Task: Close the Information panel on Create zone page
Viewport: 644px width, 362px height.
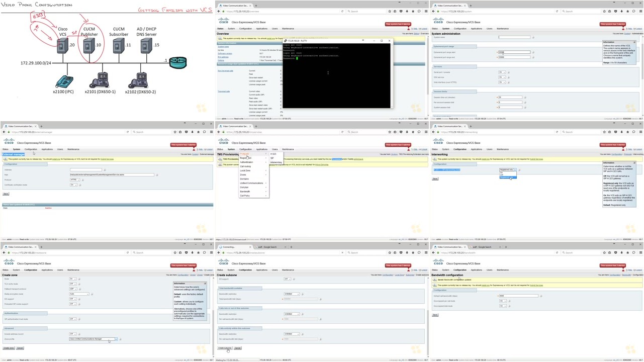Action: (x=205, y=284)
